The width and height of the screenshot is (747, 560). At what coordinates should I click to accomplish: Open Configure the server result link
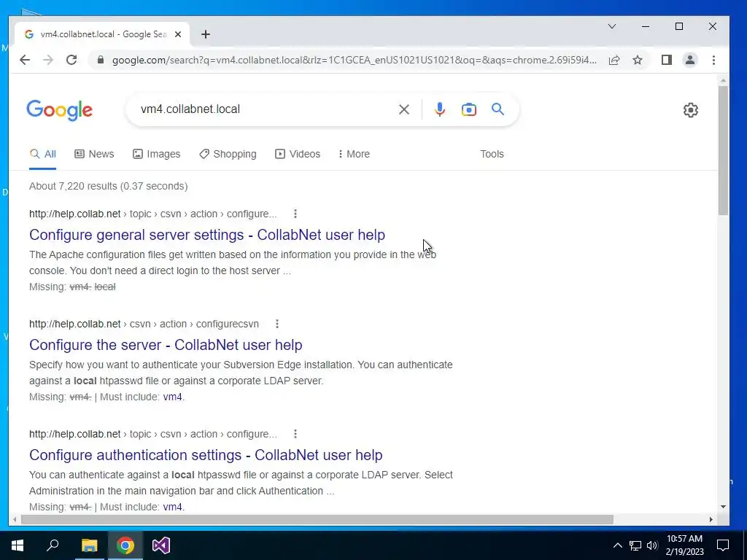[166, 345]
